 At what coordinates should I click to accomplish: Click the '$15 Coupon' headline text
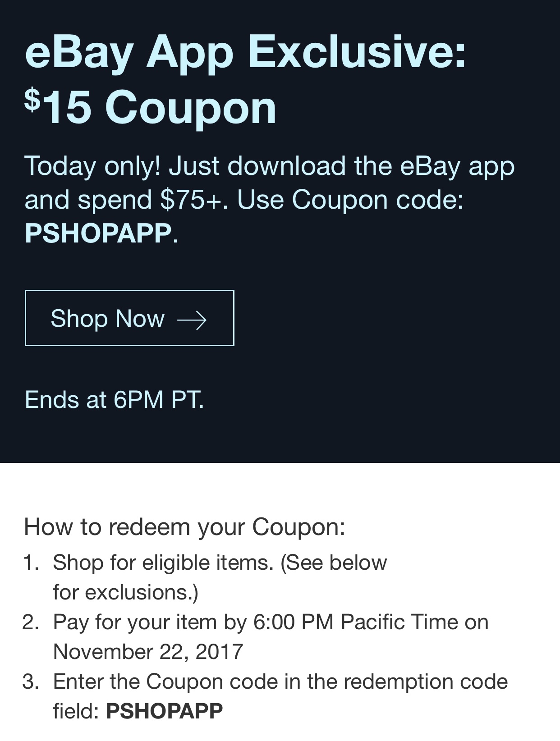(x=151, y=108)
